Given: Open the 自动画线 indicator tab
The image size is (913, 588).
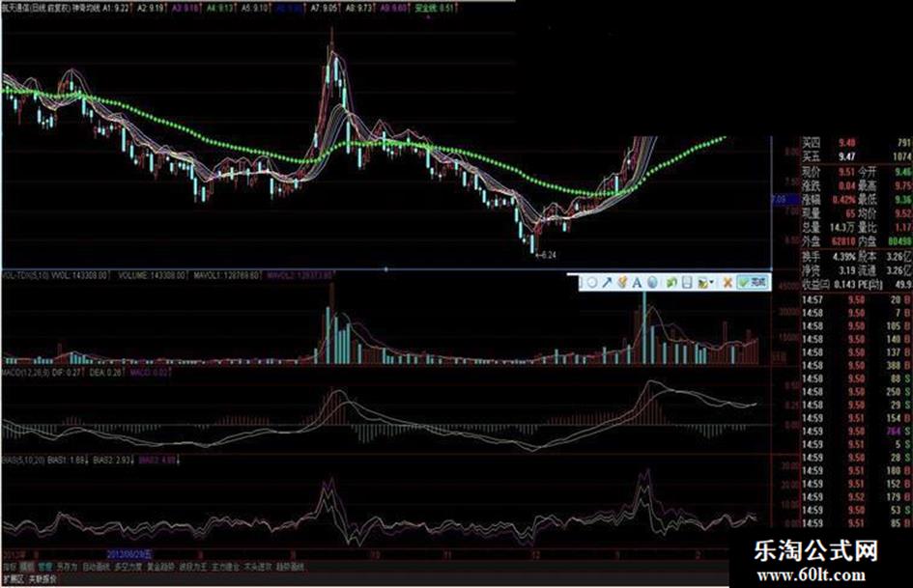Looking at the screenshot, I should pyautogui.click(x=96, y=567).
